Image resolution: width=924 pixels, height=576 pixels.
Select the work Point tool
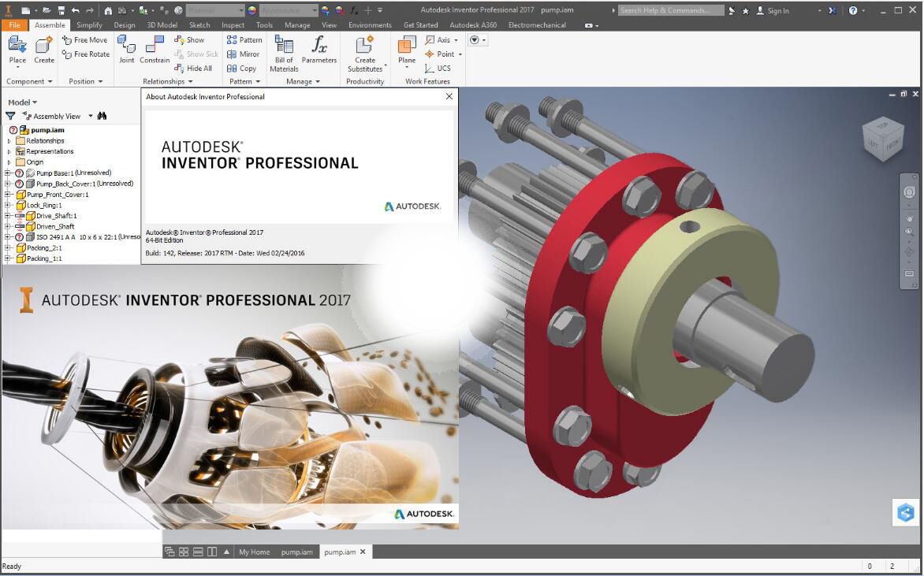click(443, 54)
